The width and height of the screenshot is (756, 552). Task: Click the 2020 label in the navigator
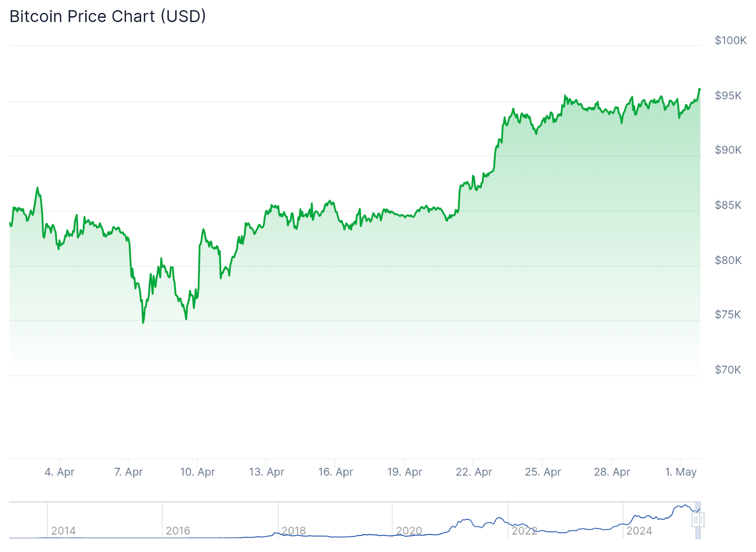(x=409, y=531)
